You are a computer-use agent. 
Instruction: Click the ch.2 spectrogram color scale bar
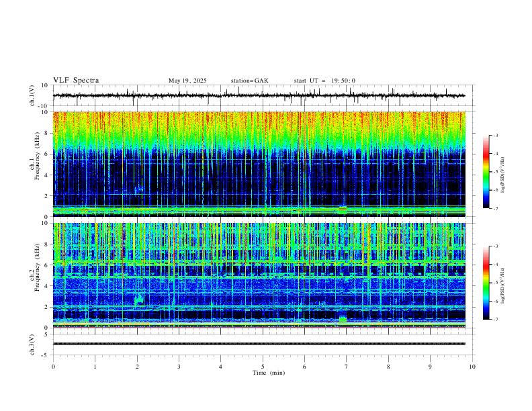pyautogui.click(x=486, y=283)
